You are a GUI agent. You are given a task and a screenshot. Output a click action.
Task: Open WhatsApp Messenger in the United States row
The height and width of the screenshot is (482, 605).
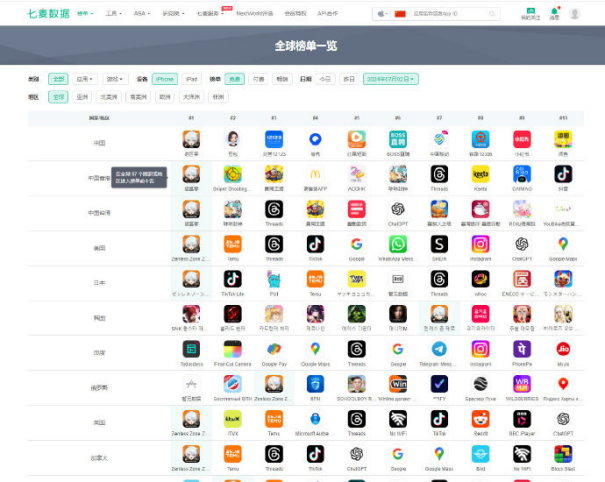click(398, 244)
